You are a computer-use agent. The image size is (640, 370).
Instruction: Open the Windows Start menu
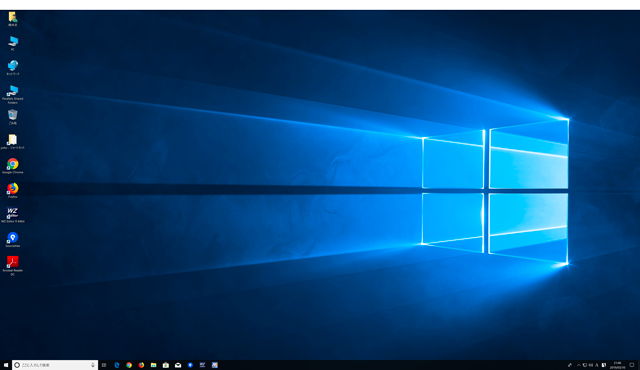[x=6, y=365]
